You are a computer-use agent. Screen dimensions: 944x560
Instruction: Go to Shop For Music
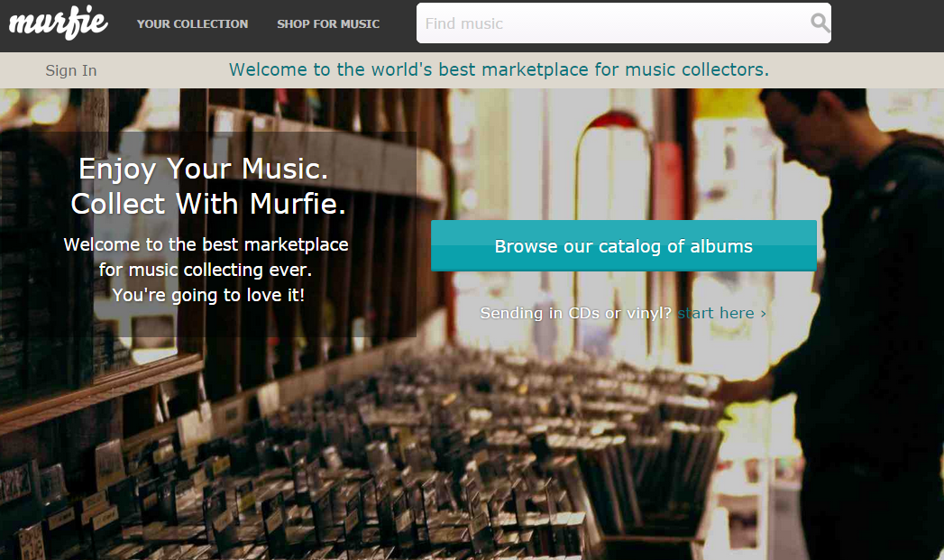point(328,24)
